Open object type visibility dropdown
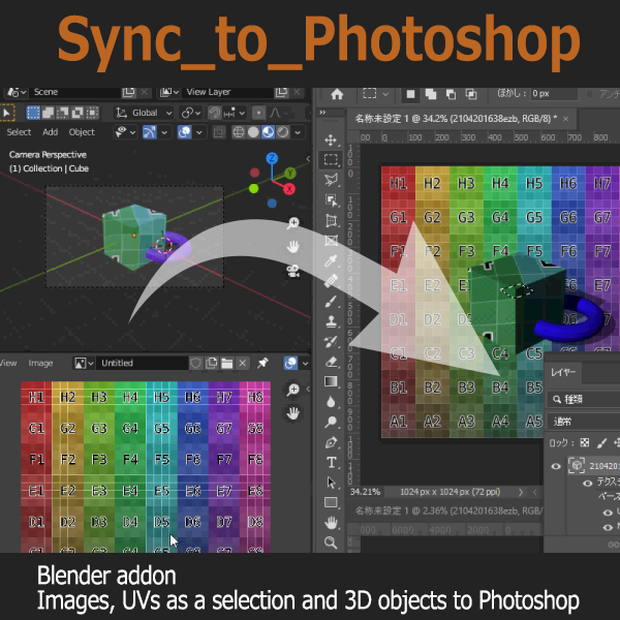This screenshot has width=620, height=620. 125,132
